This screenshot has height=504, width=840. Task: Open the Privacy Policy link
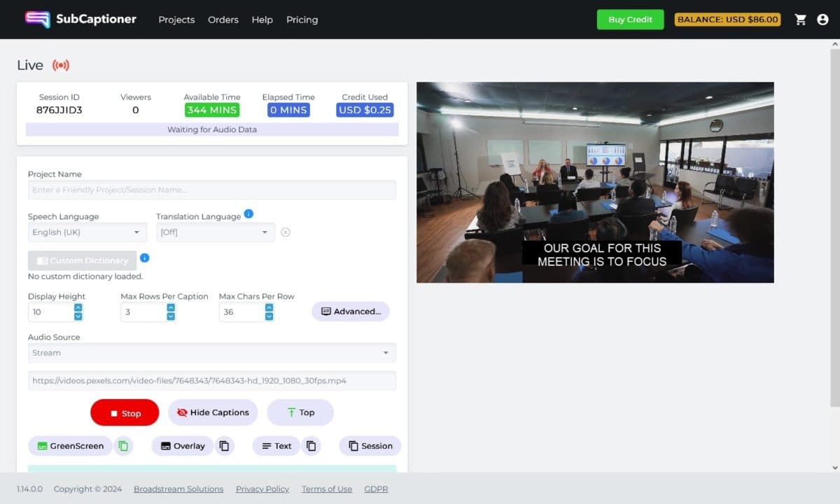262,489
